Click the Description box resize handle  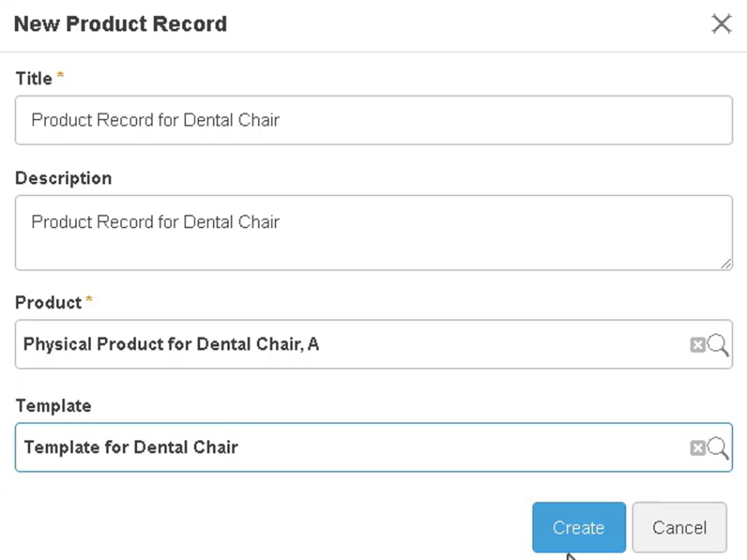[x=726, y=264]
